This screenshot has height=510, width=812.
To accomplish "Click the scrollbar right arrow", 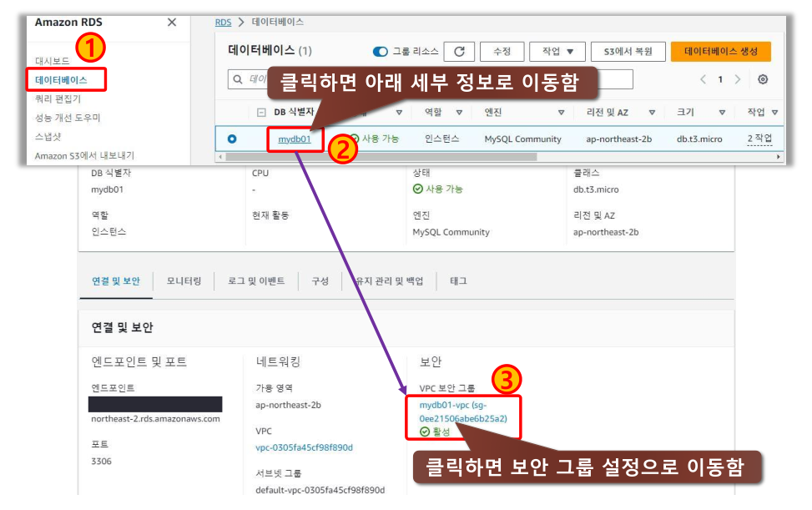I will tap(778, 156).
